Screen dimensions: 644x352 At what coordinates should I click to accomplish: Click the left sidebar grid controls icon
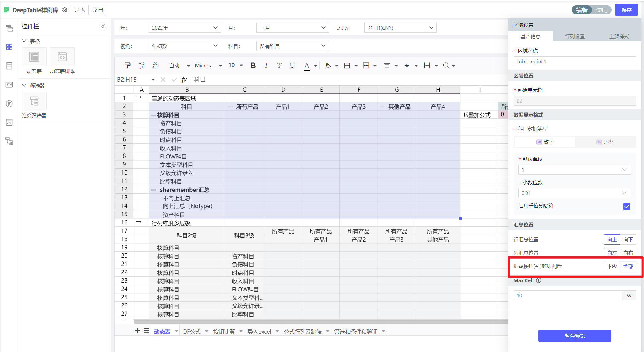tap(9, 47)
